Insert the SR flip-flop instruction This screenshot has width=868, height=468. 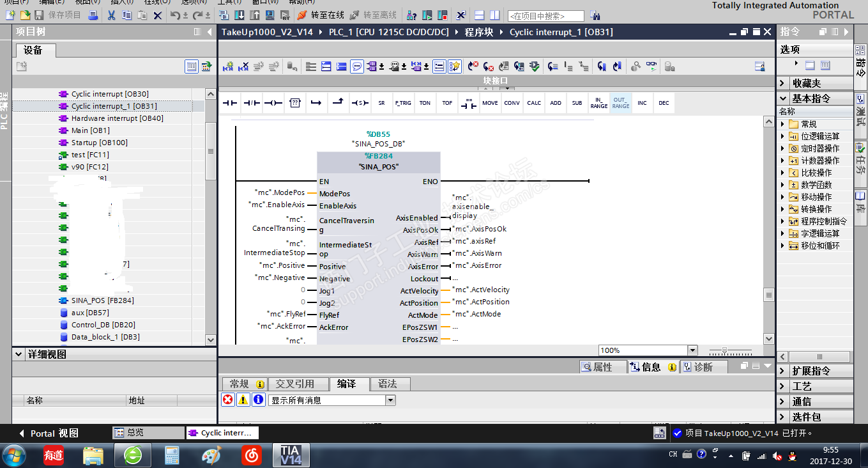pos(382,103)
